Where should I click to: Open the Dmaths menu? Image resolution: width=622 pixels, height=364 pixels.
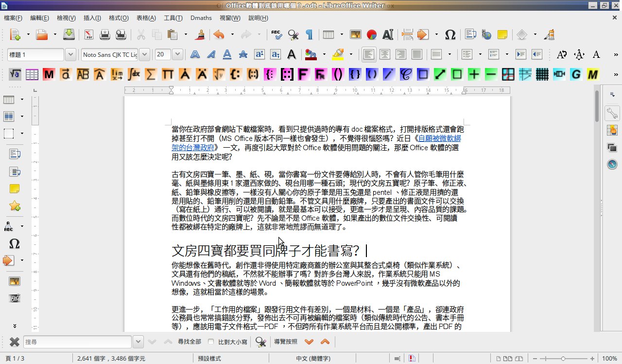click(201, 18)
